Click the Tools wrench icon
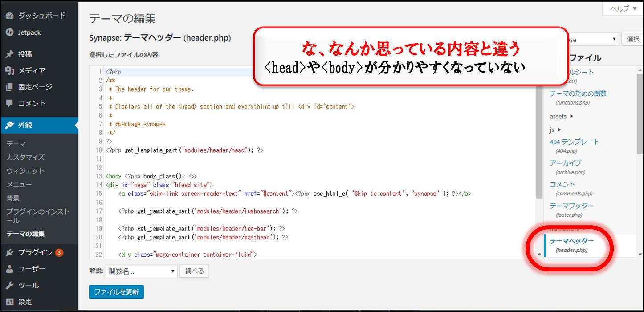Image resolution: width=644 pixels, height=312 pixels. point(9,285)
